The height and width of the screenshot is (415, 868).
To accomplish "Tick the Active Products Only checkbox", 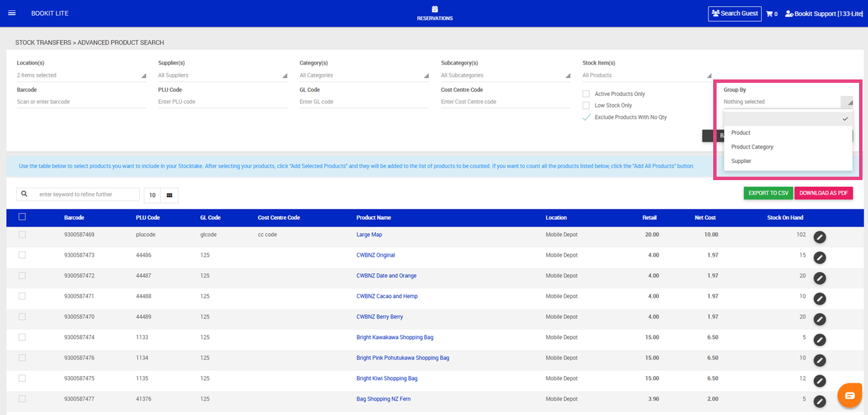I will pos(586,94).
